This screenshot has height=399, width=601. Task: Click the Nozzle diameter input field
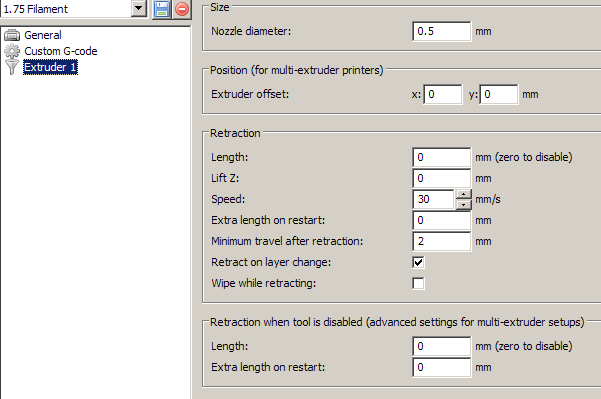coord(442,31)
